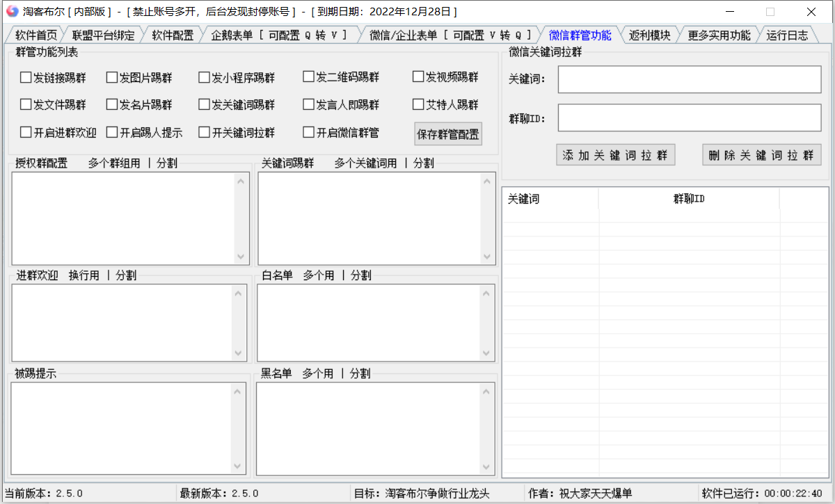Click inside the 白名单 text area
The image size is (835, 504).
(x=368, y=323)
